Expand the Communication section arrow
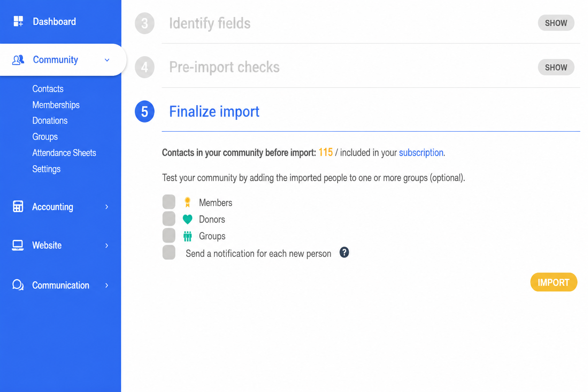588x392 pixels. click(x=107, y=285)
